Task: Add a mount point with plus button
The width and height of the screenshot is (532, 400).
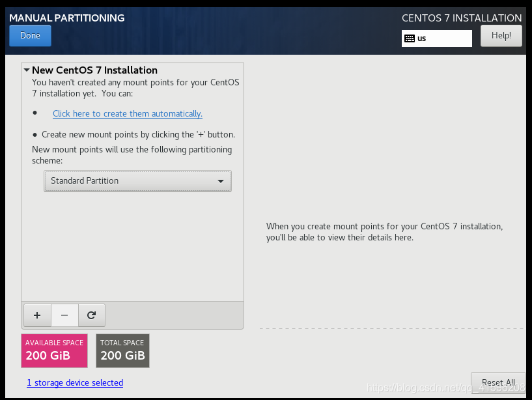Action: pyautogui.click(x=37, y=315)
